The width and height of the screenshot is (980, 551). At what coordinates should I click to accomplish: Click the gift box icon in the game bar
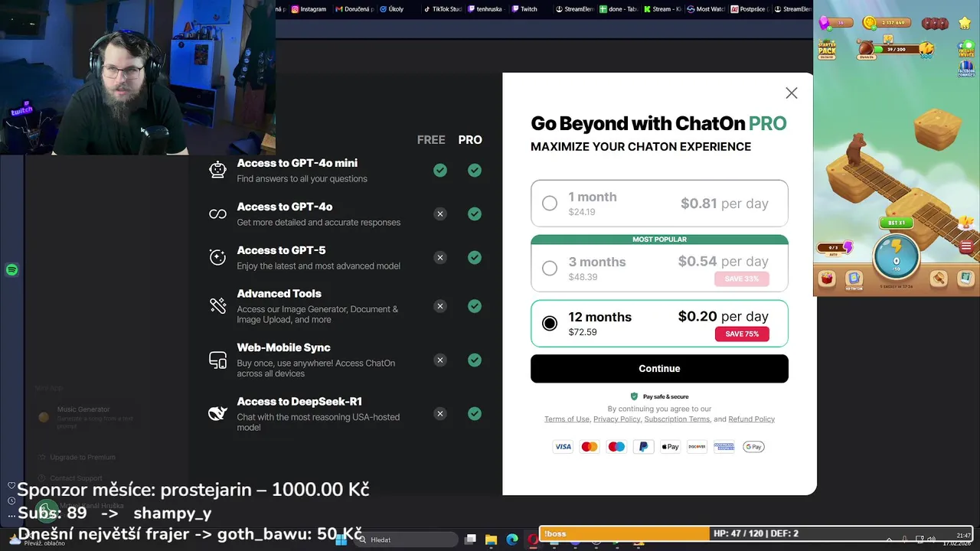coord(827,279)
